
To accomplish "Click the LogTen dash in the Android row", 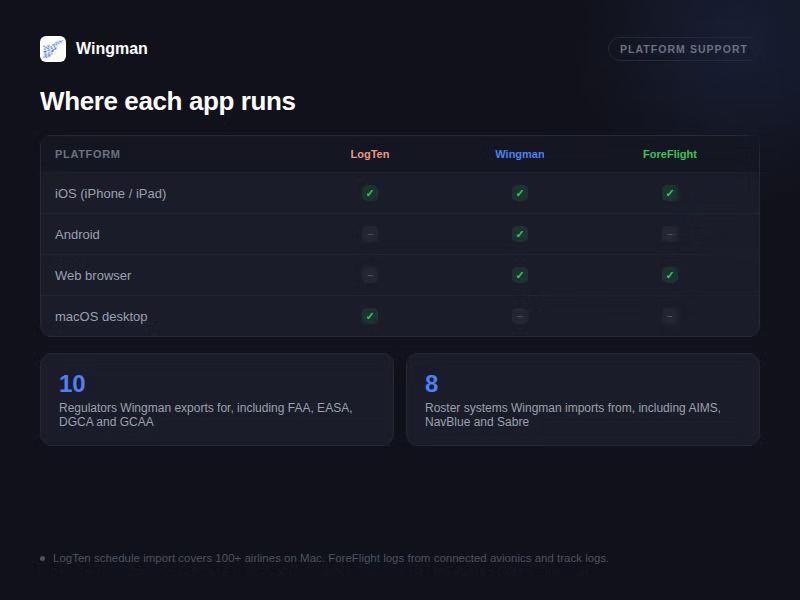I will 370,234.
